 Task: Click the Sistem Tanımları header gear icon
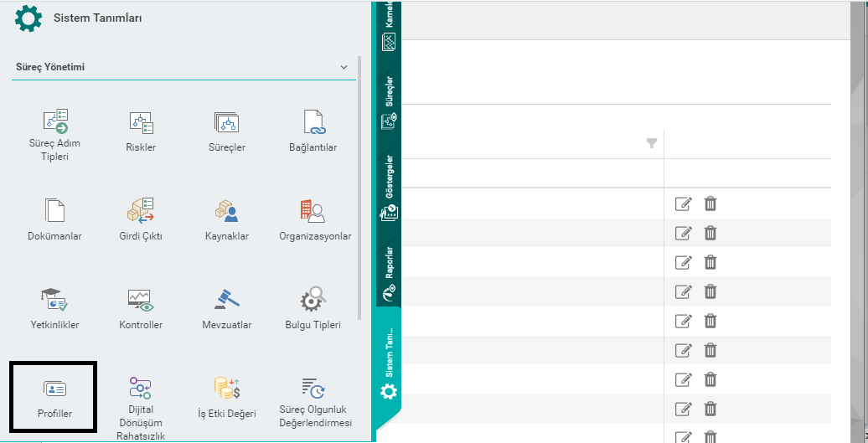(28, 18)
